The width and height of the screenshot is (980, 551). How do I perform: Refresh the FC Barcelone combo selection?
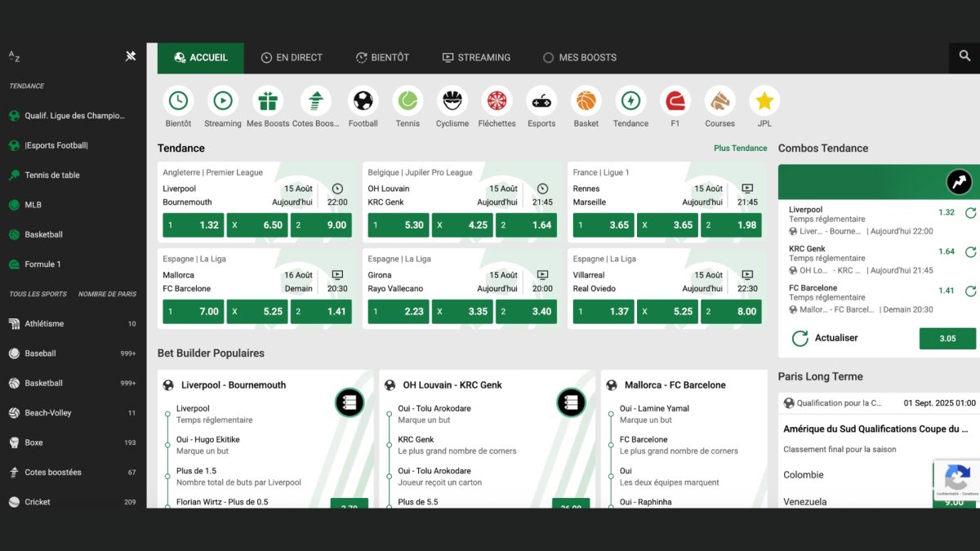[x=970, y=291]
